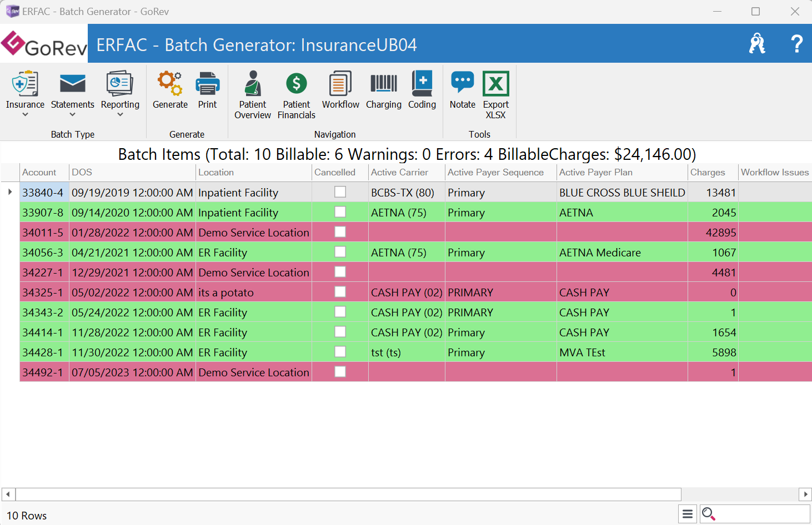Click the row indicator arrow for 33840-4
Image resolution: width=812 pixels, height=525 pixels.
[10, 192]
